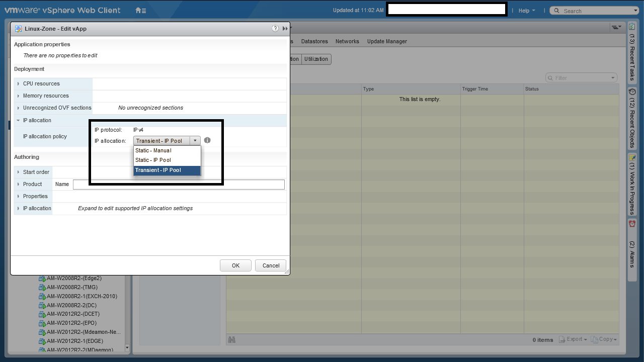Click the product Name text field
This screenshot has height=362, width=644.
[179, 185]
